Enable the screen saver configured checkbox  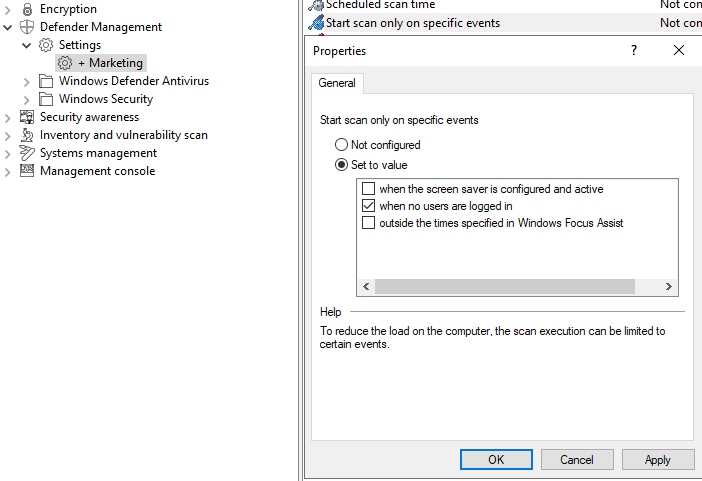[369, 189]
